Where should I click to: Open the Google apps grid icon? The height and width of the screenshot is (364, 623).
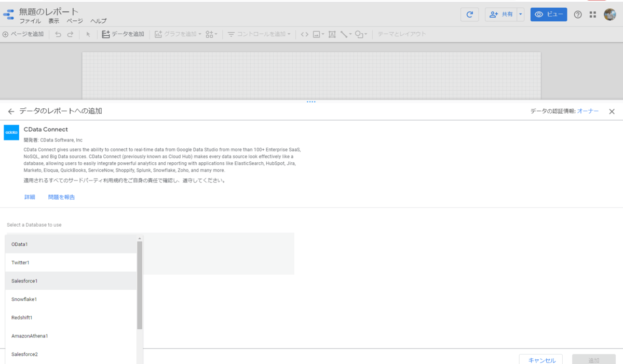point(593,15)
